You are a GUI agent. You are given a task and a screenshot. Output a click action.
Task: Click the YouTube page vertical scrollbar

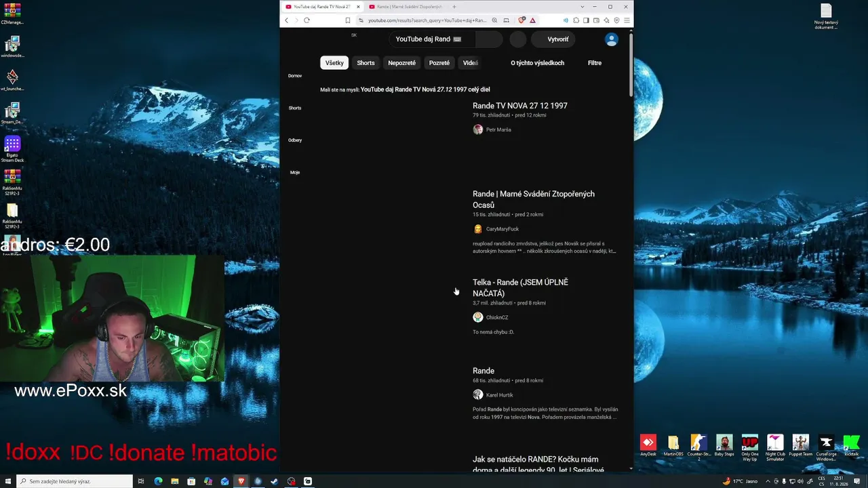coord(631,64)
